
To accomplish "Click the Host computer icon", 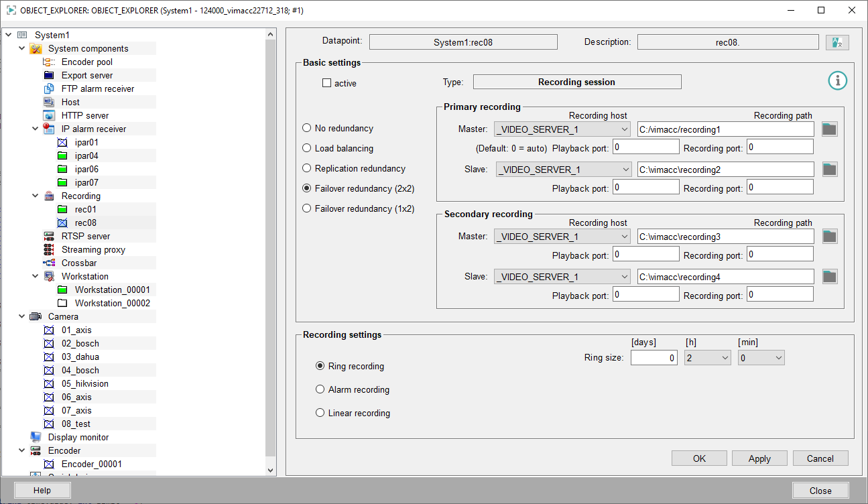I will tap(49, 102).
